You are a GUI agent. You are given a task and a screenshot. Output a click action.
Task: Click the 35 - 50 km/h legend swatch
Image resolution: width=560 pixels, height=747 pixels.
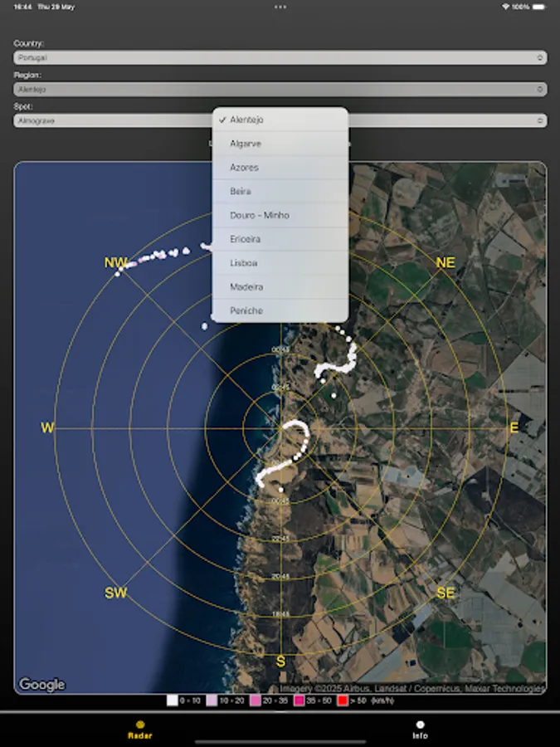299,701
